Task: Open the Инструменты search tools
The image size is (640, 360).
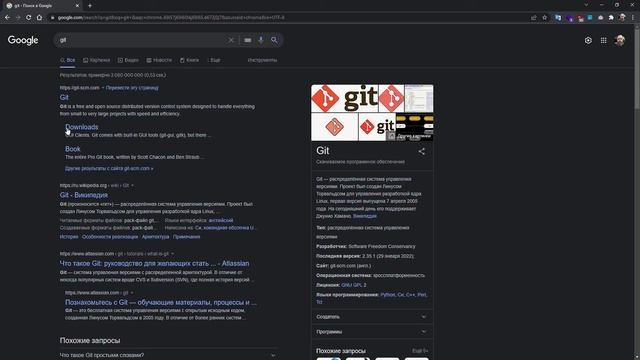Action: (x=262, y=60)
